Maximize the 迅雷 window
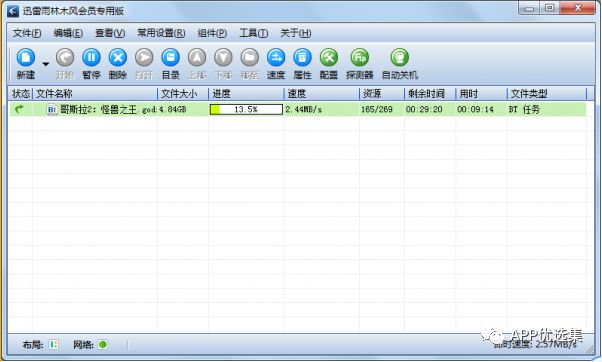This screenshot has height=362, width=602. click(550, 8)
